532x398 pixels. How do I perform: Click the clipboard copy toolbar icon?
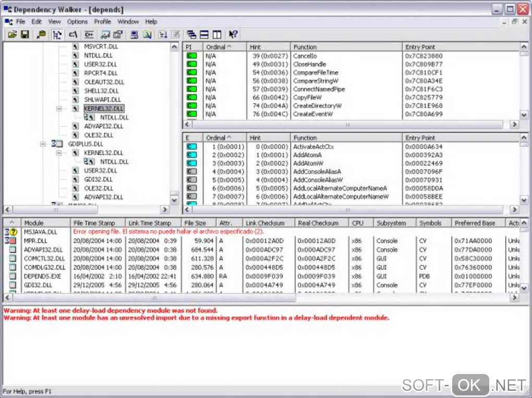(41, 34)
